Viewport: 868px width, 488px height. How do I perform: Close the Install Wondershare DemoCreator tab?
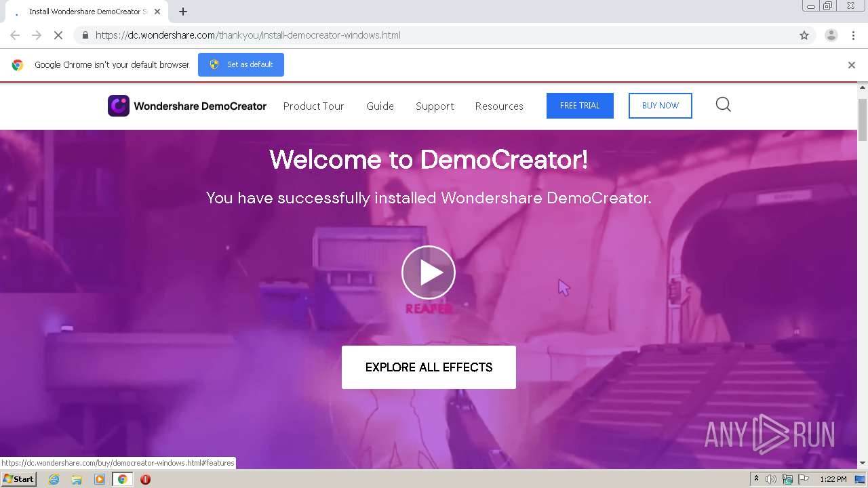[x=157, y=12]
